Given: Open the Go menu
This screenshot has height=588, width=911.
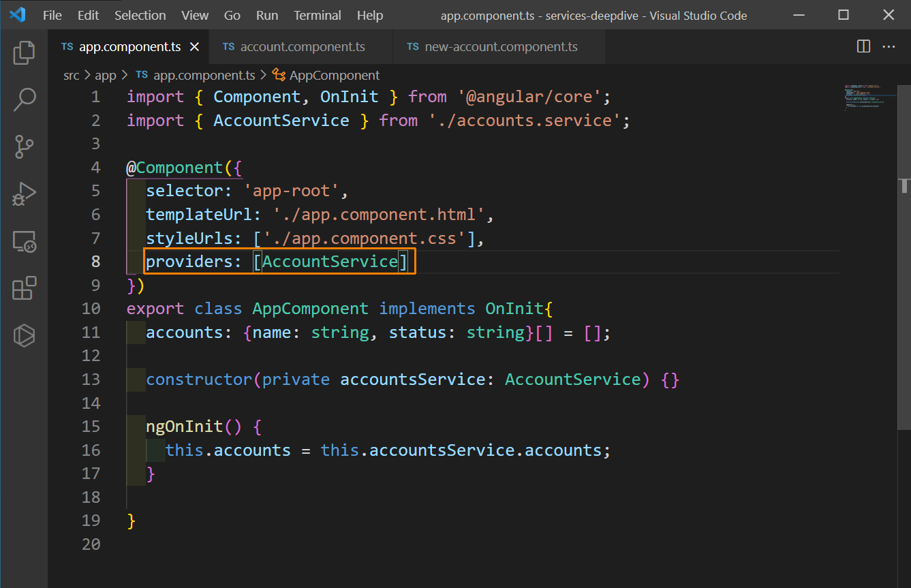Looking at the screenshot, I should 232,15.
